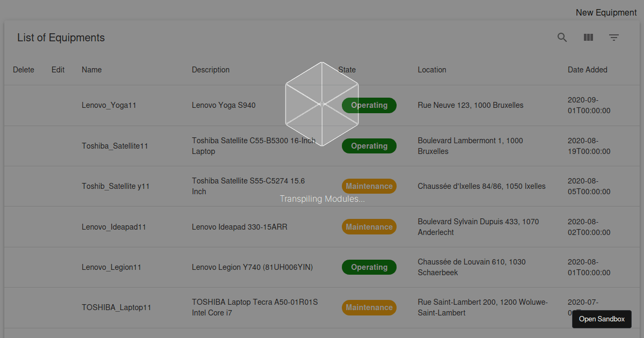The height and width of the screenshot is (338, 644).
Task: Select the Lenovo_Legion11 name cell
Action: 111,267
